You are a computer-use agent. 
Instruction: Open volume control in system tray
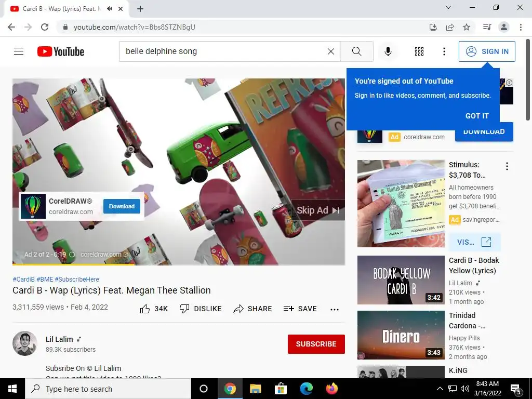pos(465,389)
